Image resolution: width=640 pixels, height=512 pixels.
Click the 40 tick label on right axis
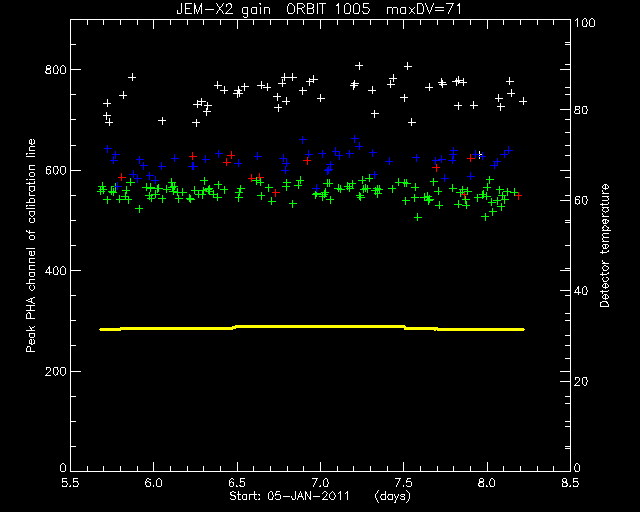[x=581, y=291]
